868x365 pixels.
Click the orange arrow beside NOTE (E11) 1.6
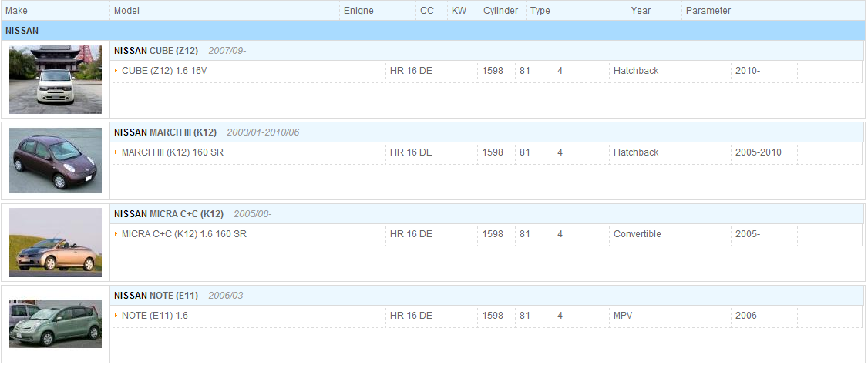click(x=116, y=315)
